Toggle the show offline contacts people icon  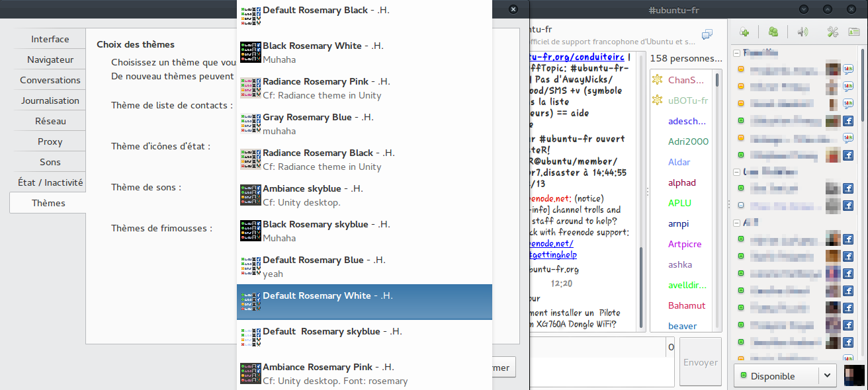point(773,32)
